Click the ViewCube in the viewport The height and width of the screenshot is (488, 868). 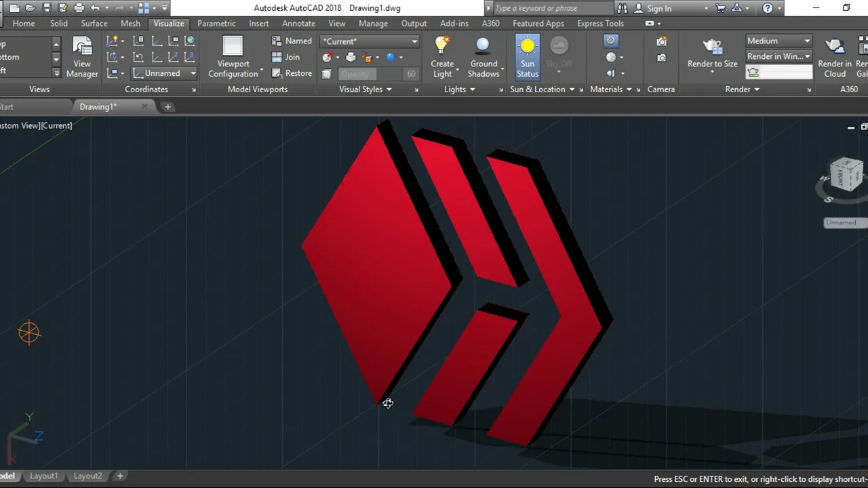point(846,174)
